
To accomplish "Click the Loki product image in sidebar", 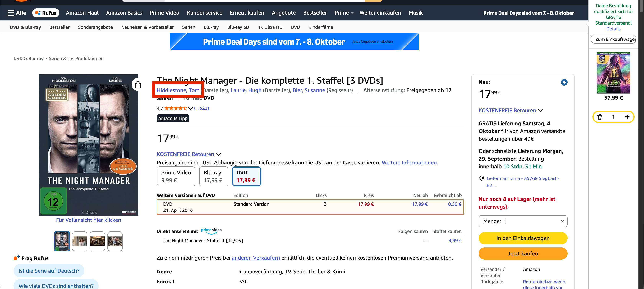I will click(613, 73).
